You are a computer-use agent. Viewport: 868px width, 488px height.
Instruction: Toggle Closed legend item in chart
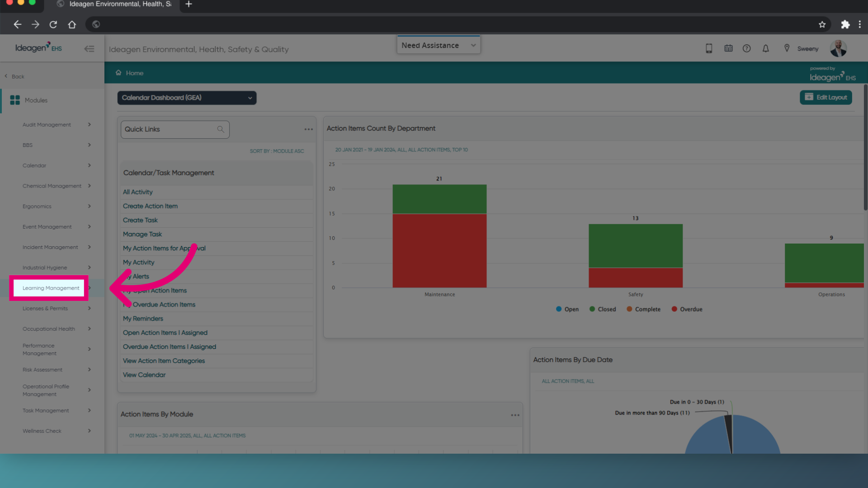[602, 309]
